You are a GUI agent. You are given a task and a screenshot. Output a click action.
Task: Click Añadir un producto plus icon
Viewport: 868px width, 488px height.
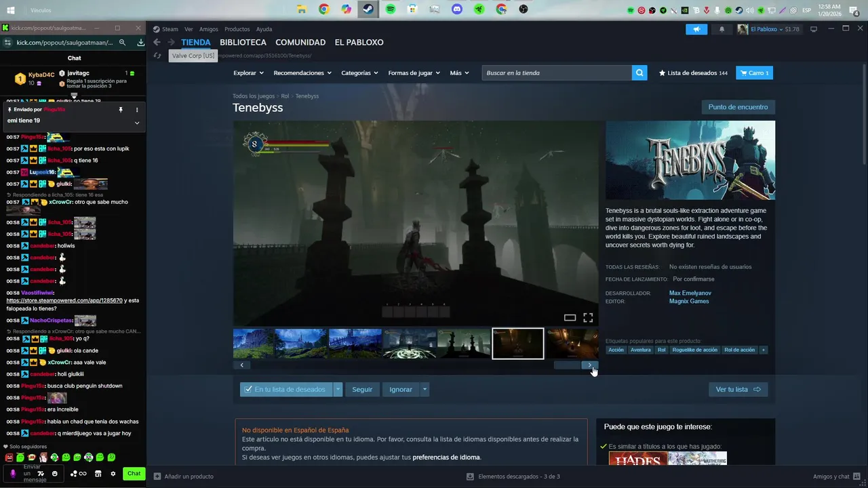pos(157,476)
